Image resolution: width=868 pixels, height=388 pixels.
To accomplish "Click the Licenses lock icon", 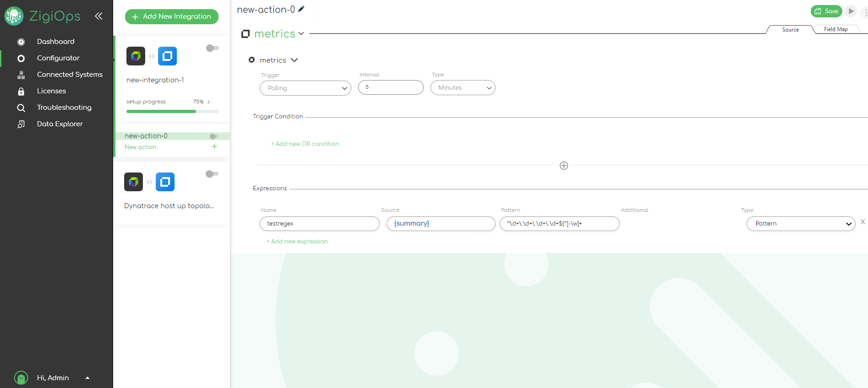I will pyautogui.click(x=21, y=92).
